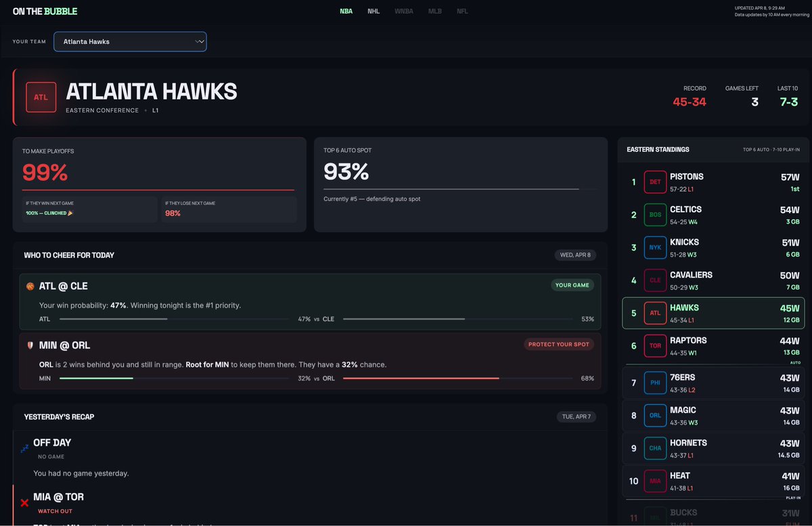812x526 pixels.
Task: Click the WATCH OUT label
Action: 55,512
